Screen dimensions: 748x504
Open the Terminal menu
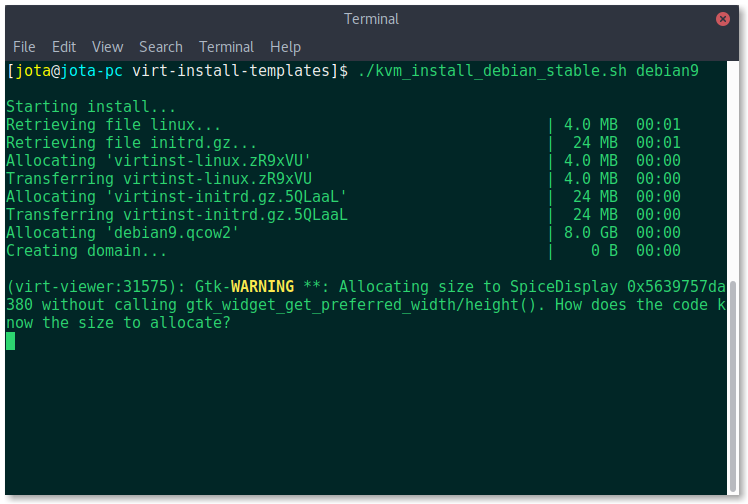pos(227,47)
